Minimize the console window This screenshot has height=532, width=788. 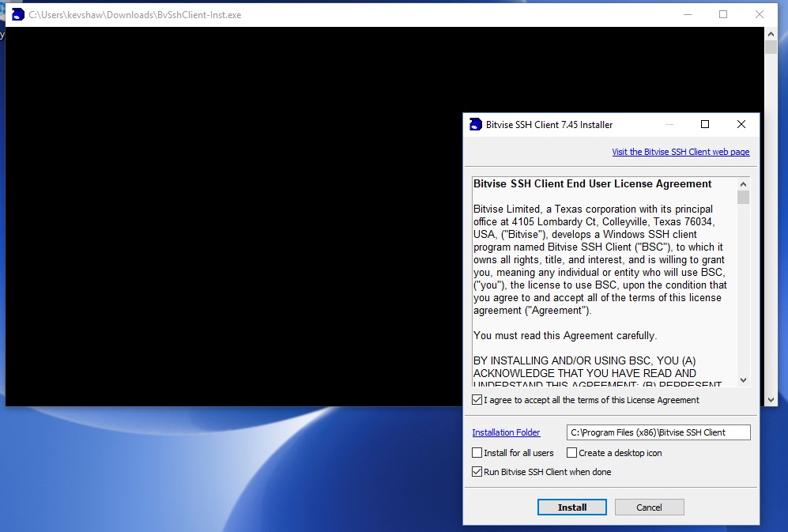tap(687, 14)
